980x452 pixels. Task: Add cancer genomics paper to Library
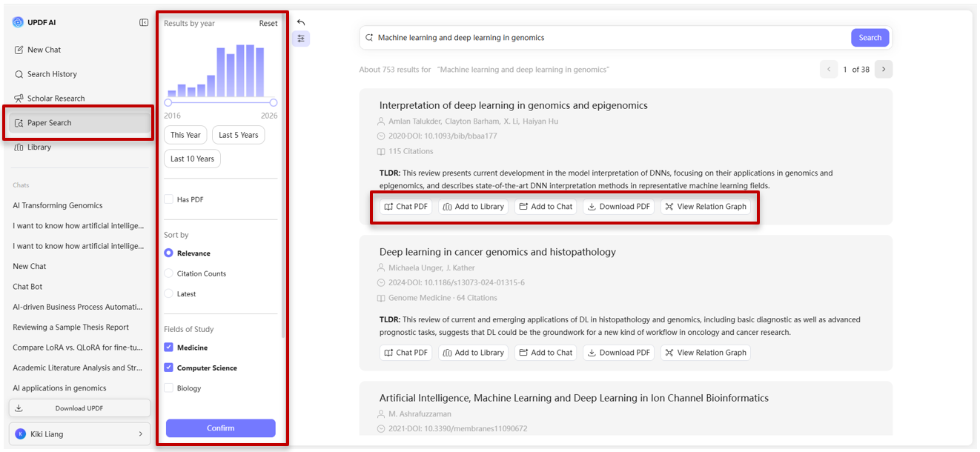474,353
